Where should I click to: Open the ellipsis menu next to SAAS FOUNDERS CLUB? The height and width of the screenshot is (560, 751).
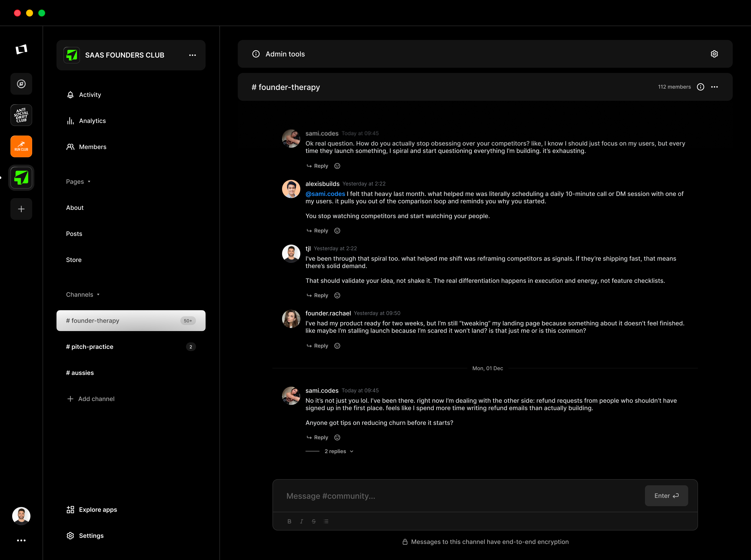point(193,55)
